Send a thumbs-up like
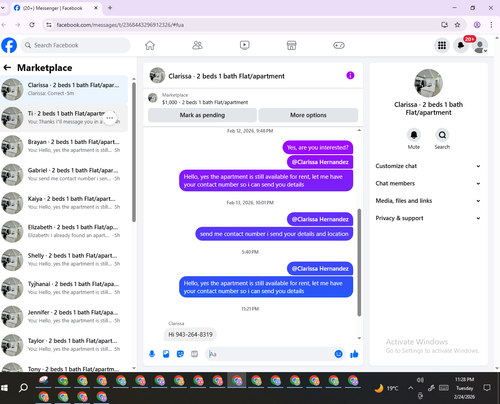The width and height of the screenshot is (500, 404). pos(354,354)
